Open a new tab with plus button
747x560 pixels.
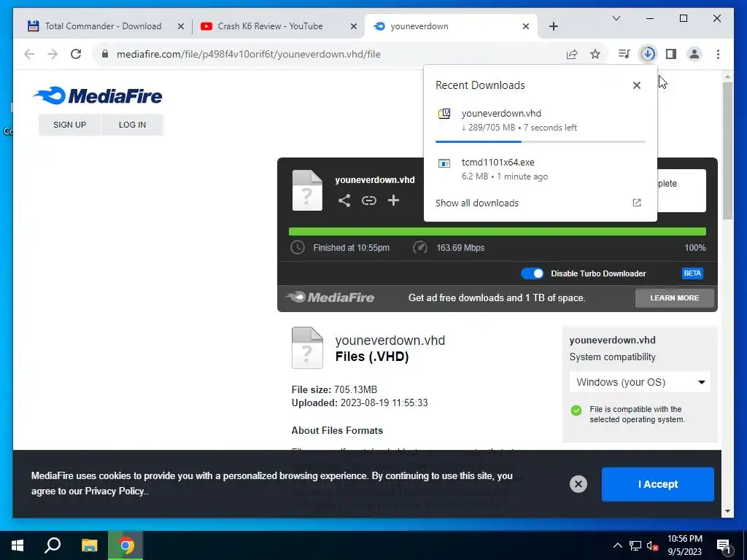(x=553, y=26)
